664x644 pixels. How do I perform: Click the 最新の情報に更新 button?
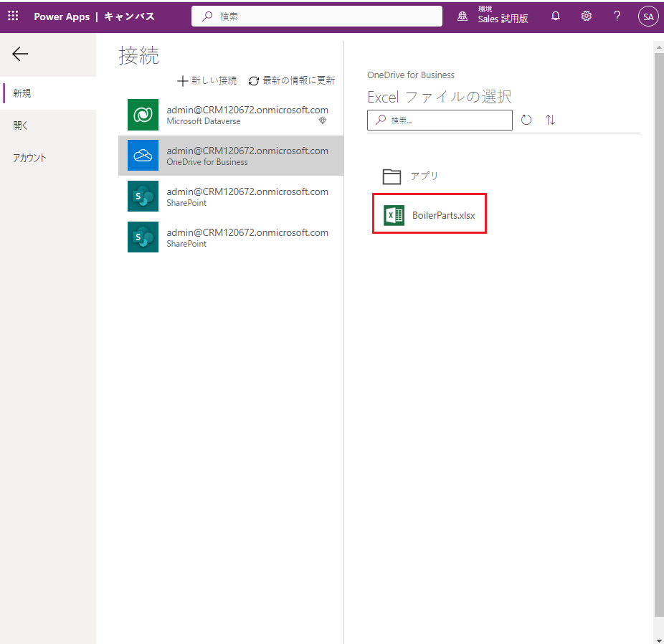(291, 80)
